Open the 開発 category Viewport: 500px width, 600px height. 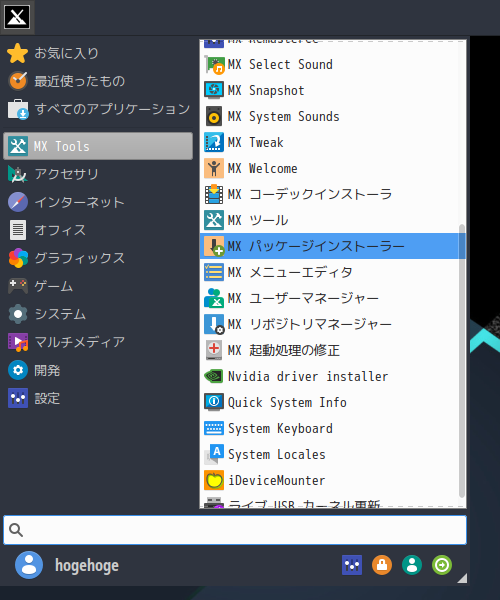98,370
